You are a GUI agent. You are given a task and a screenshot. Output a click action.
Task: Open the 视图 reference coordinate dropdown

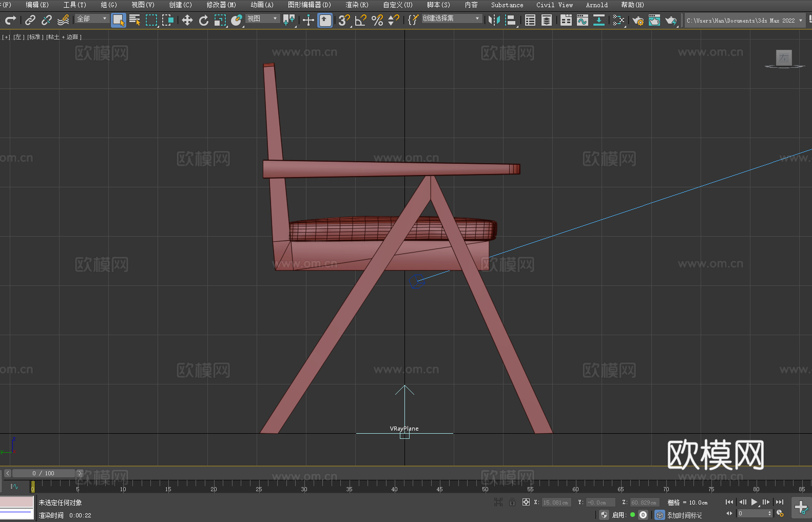point(262,18)
